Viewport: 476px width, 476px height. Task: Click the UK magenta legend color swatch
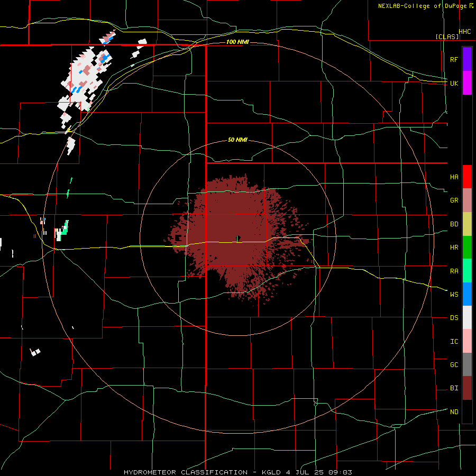coord(467,83)
